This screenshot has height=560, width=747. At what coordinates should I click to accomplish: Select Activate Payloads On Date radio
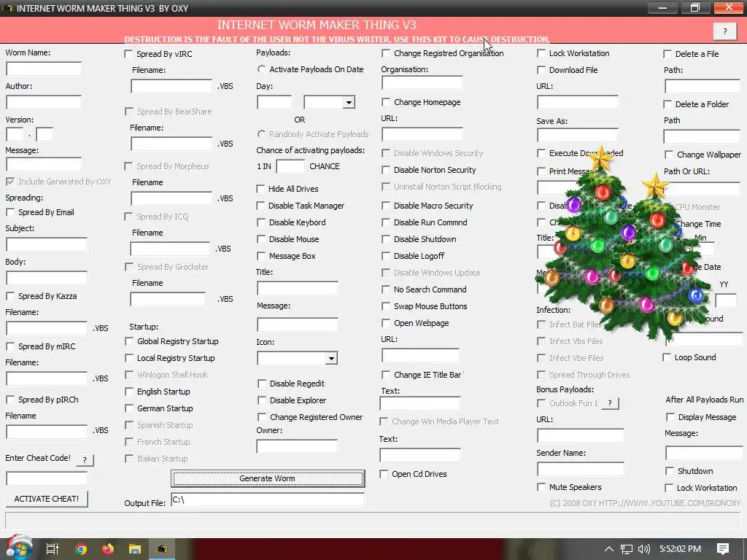pyautogui.click(x=261, y=69)
